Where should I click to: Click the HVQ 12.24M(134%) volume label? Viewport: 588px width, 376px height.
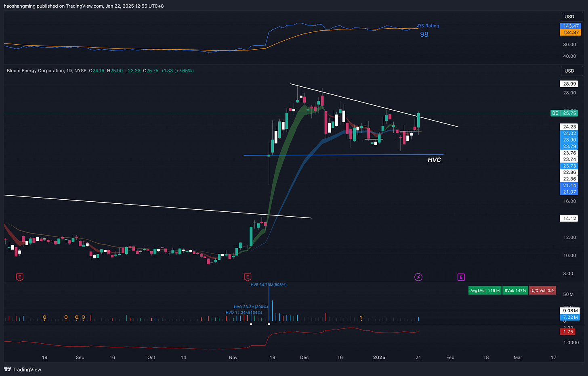click(244, 313)
